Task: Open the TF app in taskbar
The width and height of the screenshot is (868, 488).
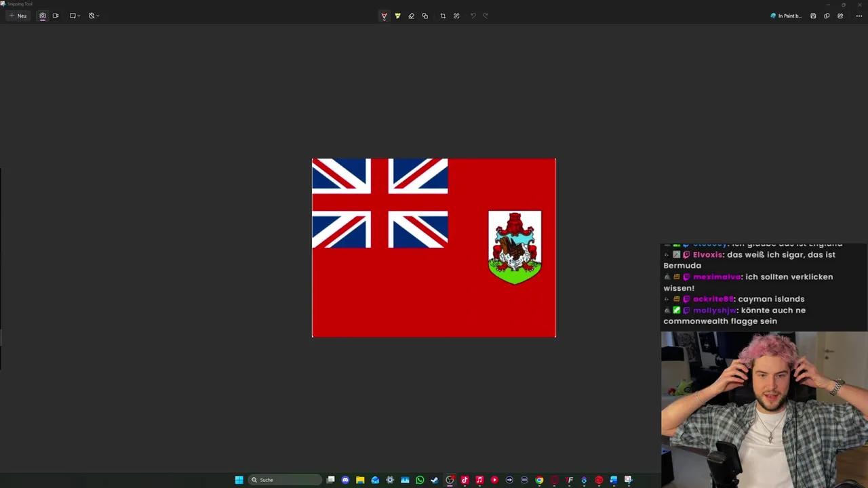Action: coord(569,480)
